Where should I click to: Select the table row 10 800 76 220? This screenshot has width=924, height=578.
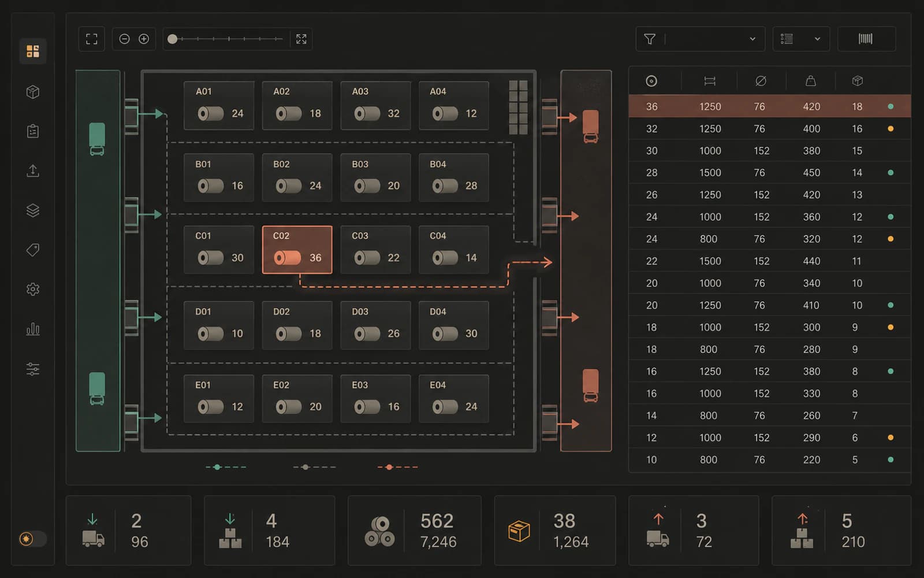[770, 460]
